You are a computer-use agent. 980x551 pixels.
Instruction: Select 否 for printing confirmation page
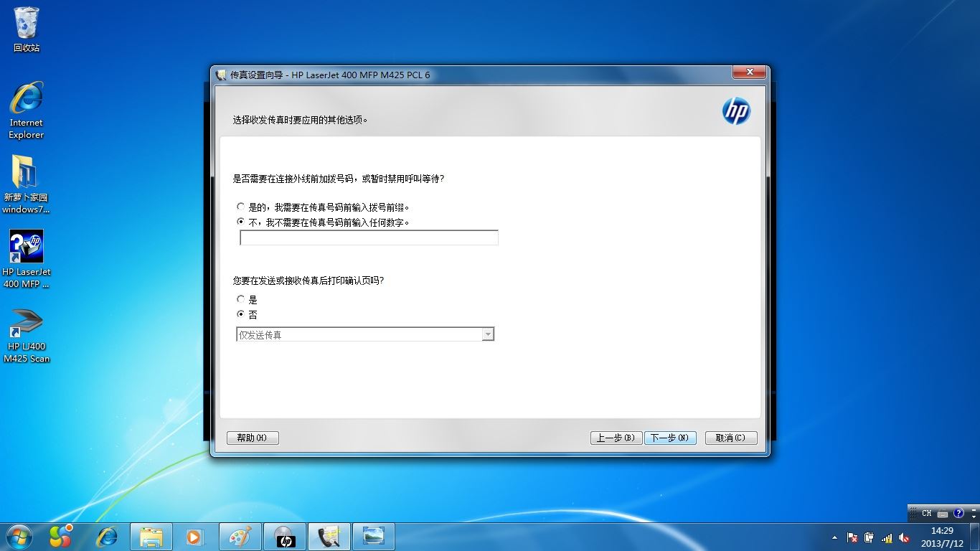click(x=241, y=314)
